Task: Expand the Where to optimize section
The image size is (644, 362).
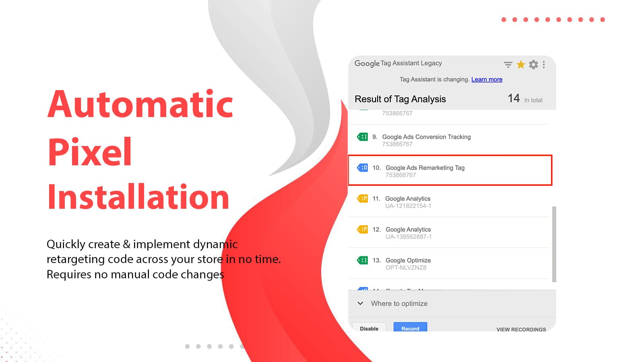Action: 360,303
